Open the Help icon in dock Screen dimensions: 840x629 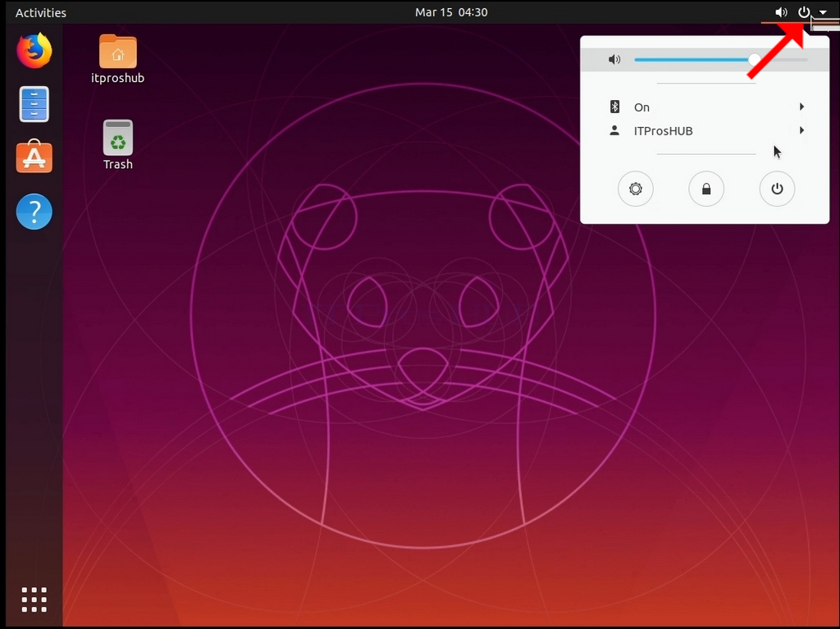(x=34, y=211)
